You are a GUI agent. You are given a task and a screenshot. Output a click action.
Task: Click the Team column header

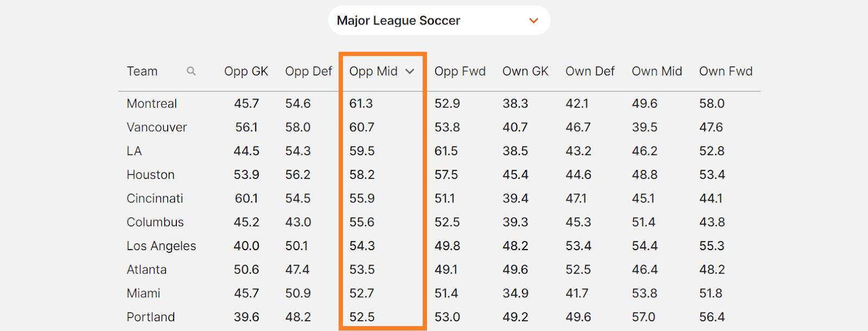pos(142,72)
